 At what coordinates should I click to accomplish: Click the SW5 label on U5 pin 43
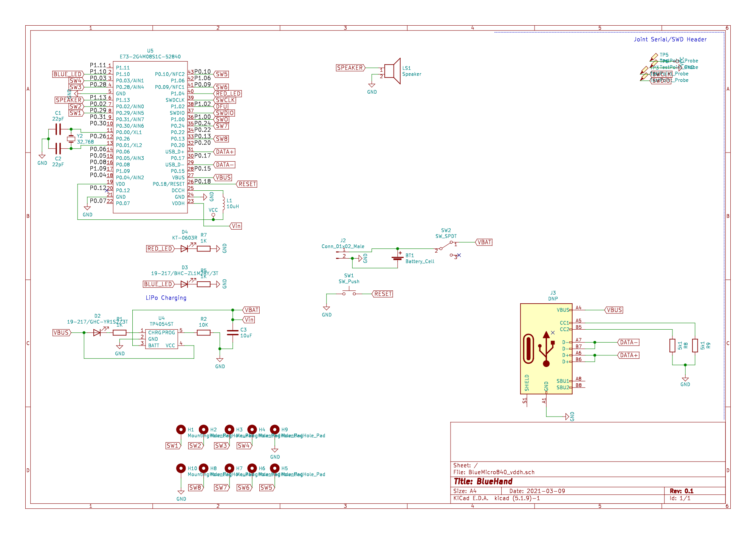coord(221,74)
